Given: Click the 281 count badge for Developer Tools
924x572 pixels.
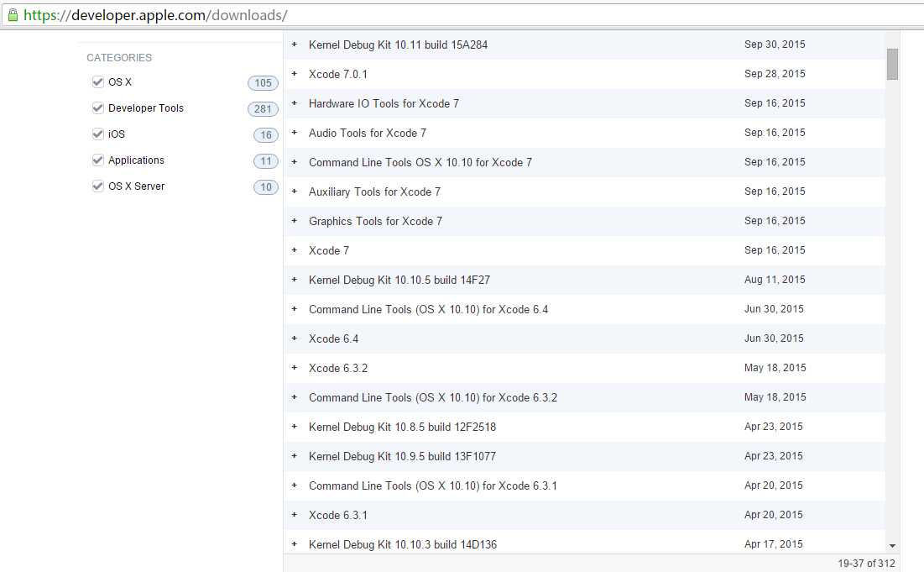Looking at the screenshot, I should pos(263,109).
